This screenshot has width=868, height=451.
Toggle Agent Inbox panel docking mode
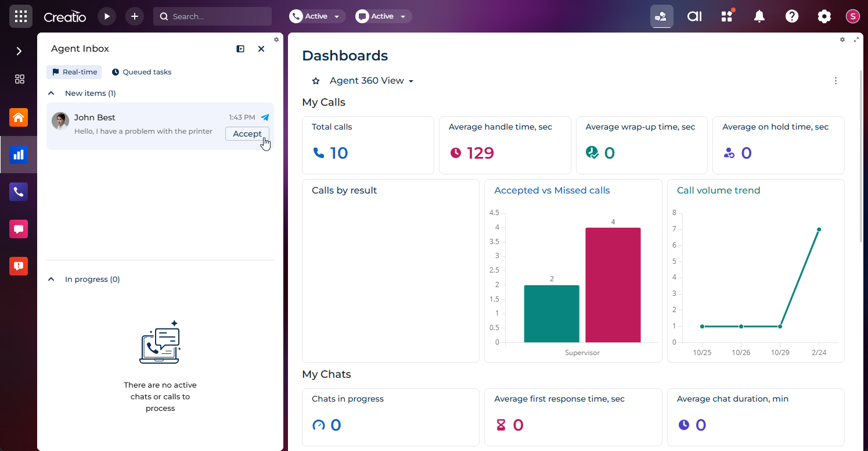point(240,49)
